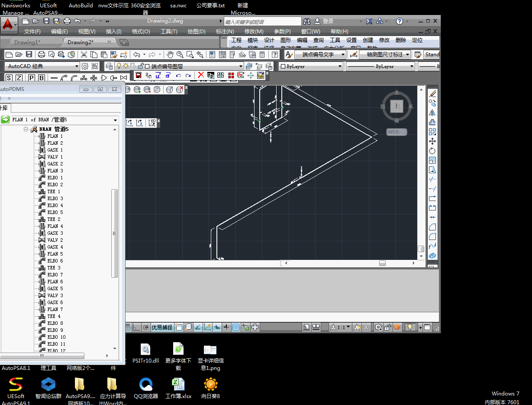532x405 pixels.
Task: Select TEE 2 in the tree
Action: click(x=49, y=219)
